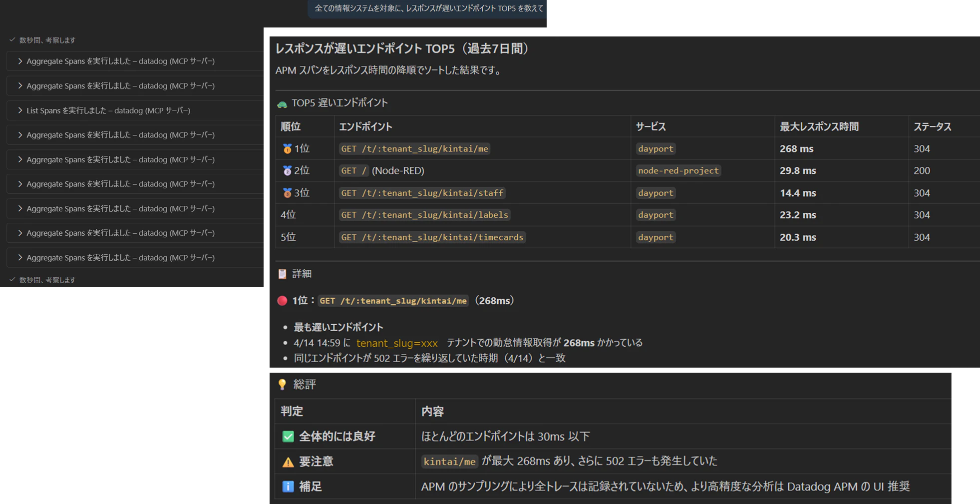Click the sentence APM スパンをレスポンス時間の降順でソートした結果です
Screen dimensions: 980x504
(389, 70)
